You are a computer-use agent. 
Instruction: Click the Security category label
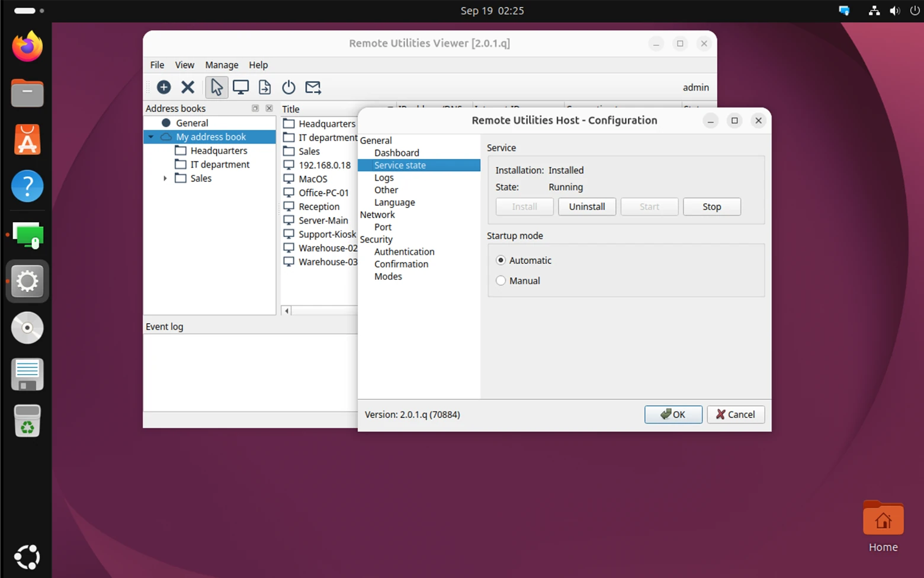[376, 239]
